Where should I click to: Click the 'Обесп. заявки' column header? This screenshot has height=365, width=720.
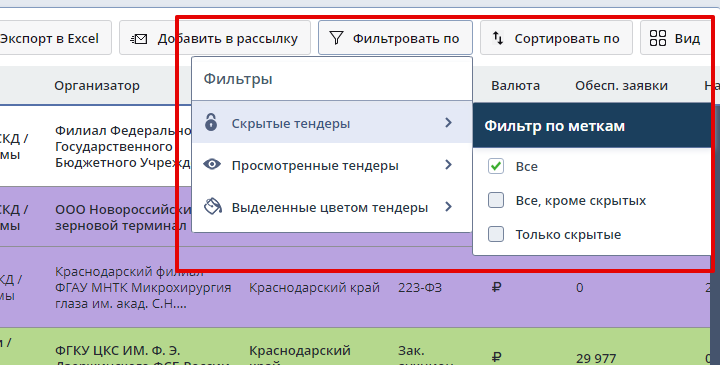coord(621,85)
